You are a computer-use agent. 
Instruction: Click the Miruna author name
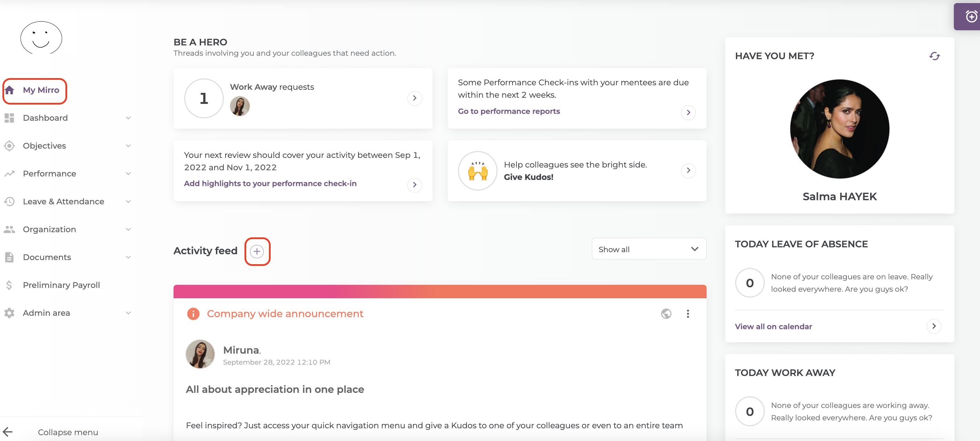242,350
